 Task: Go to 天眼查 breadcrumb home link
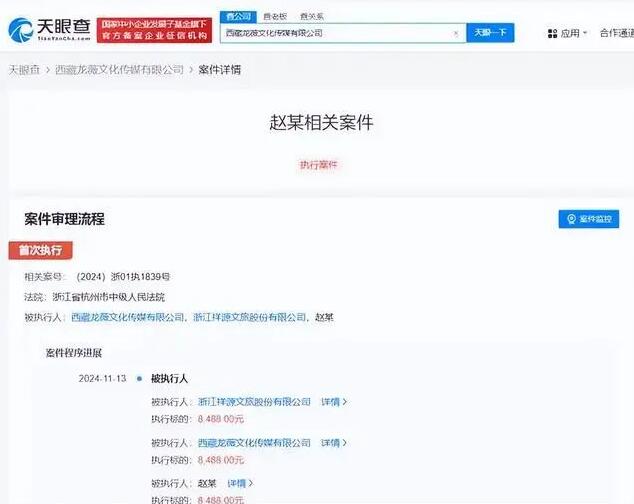[x=24, y=70]
